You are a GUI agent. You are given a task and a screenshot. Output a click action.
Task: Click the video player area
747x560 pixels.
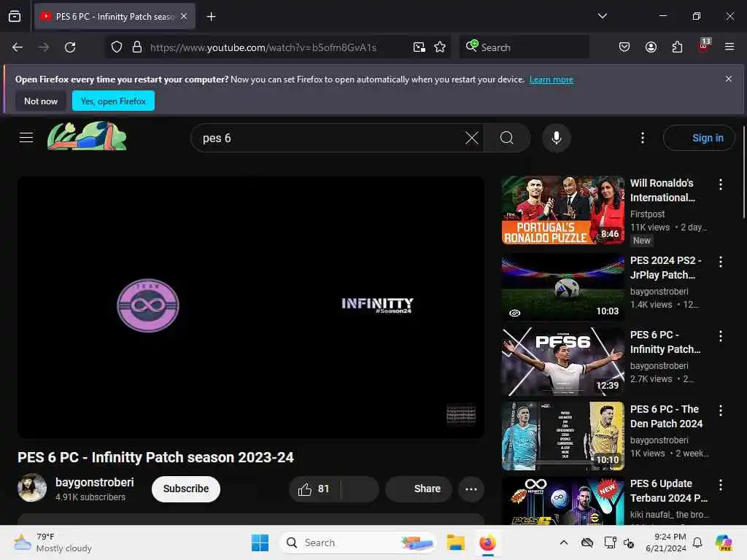251,307
